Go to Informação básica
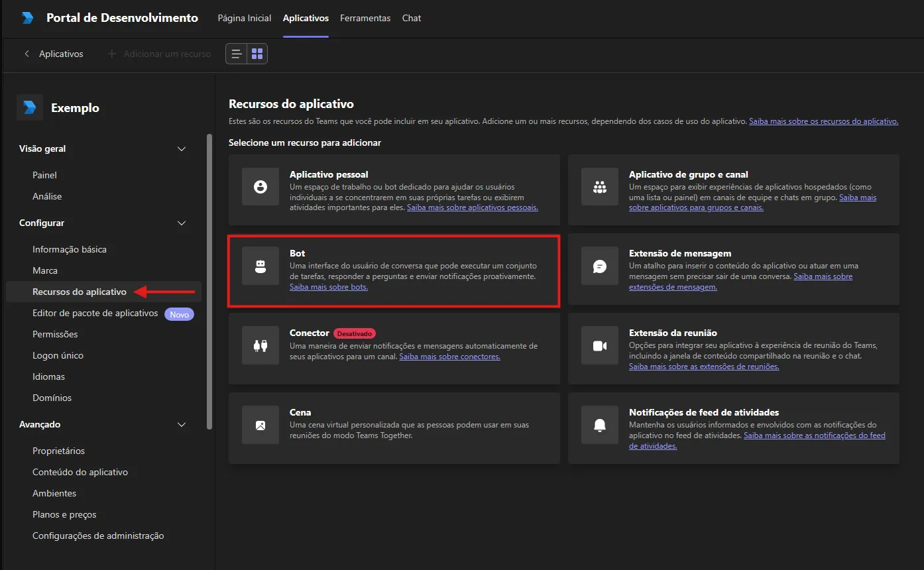The image size is (924, 570). point(70,249)
